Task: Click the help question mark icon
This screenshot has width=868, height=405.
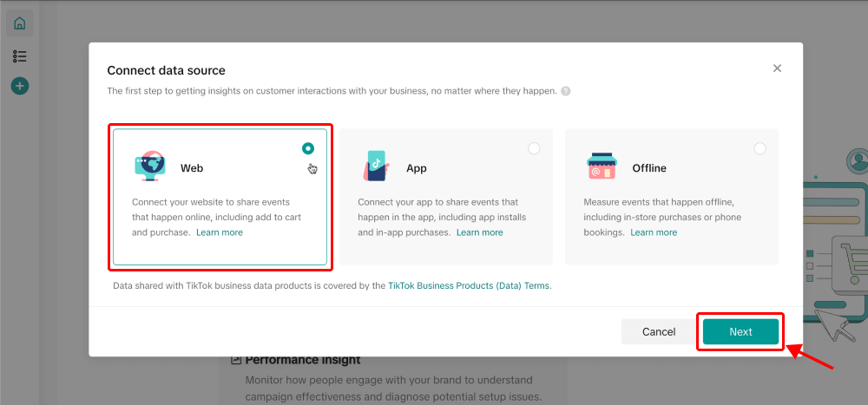Action: click(565, 91)
